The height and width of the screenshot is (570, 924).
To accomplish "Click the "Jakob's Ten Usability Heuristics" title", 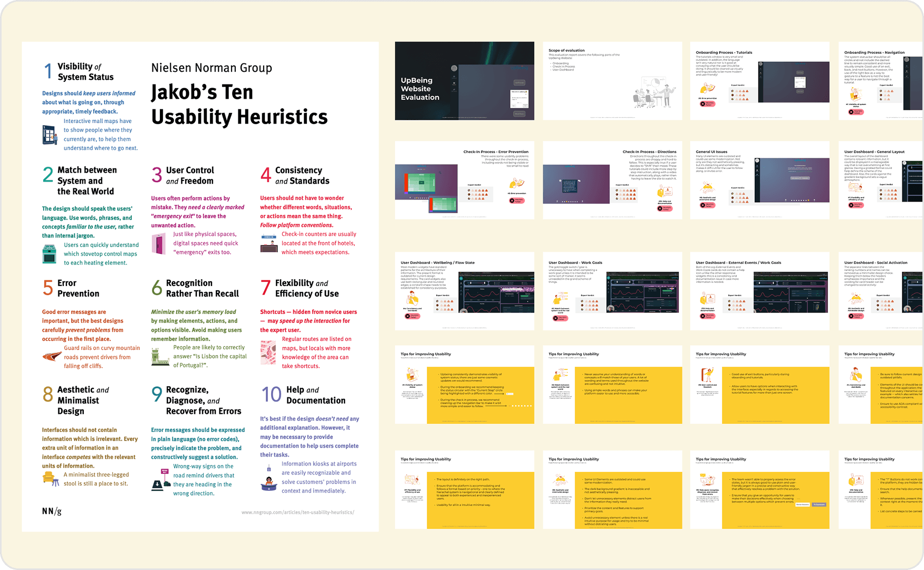I will click(x=239, y=104).
